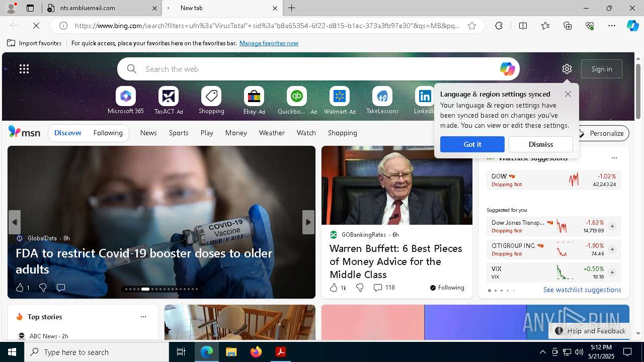The height and width of the screenshot is (362, 644).
Task: Add this page to favorites star
Action: (472, 26)
